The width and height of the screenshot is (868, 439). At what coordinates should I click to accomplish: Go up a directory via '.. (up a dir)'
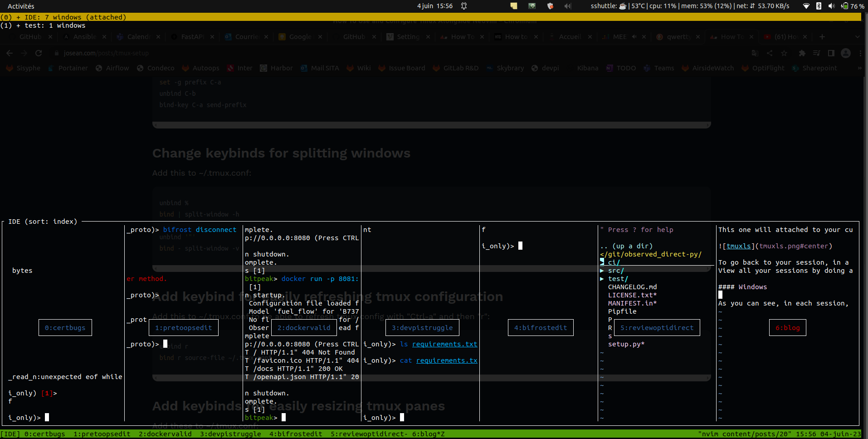pyautogui.click(x=626, y=246)
